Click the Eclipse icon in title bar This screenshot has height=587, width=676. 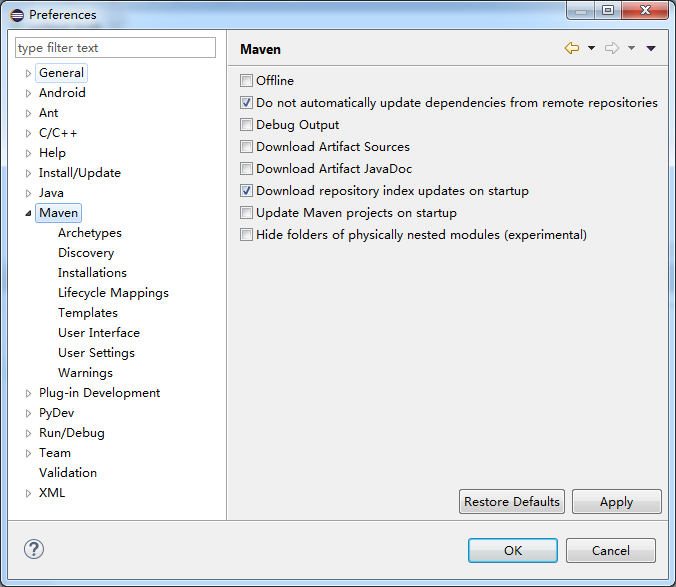coord(16,15)
